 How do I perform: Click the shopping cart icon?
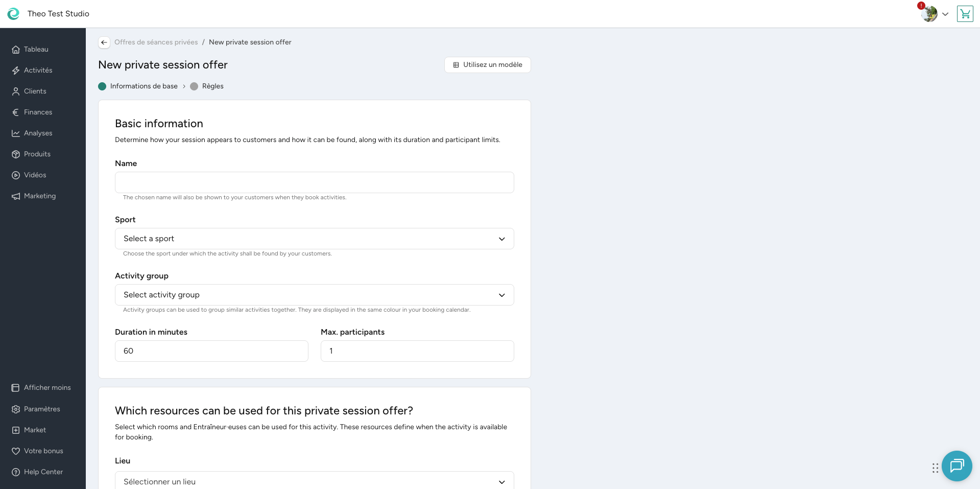click(965, 14)
